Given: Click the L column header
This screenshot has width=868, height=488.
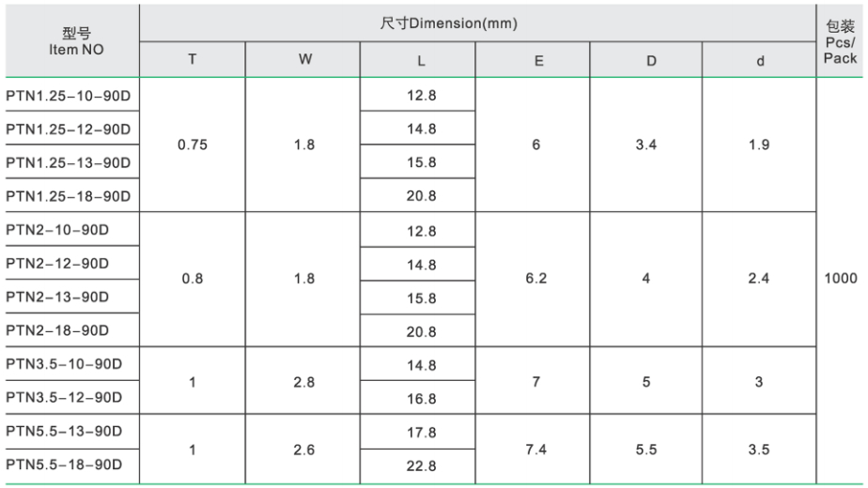Looking at the screenshot, I should click(x=421, y=60).
